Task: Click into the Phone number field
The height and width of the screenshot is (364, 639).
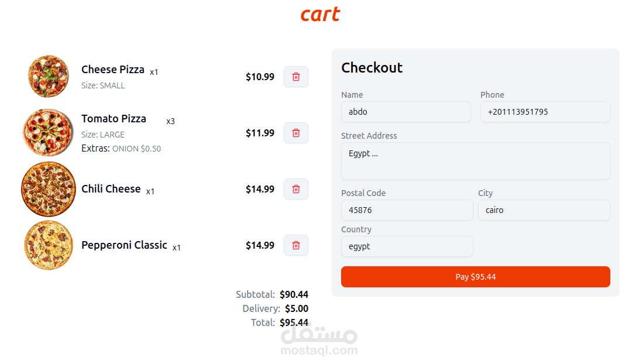Action: point(545,112)
